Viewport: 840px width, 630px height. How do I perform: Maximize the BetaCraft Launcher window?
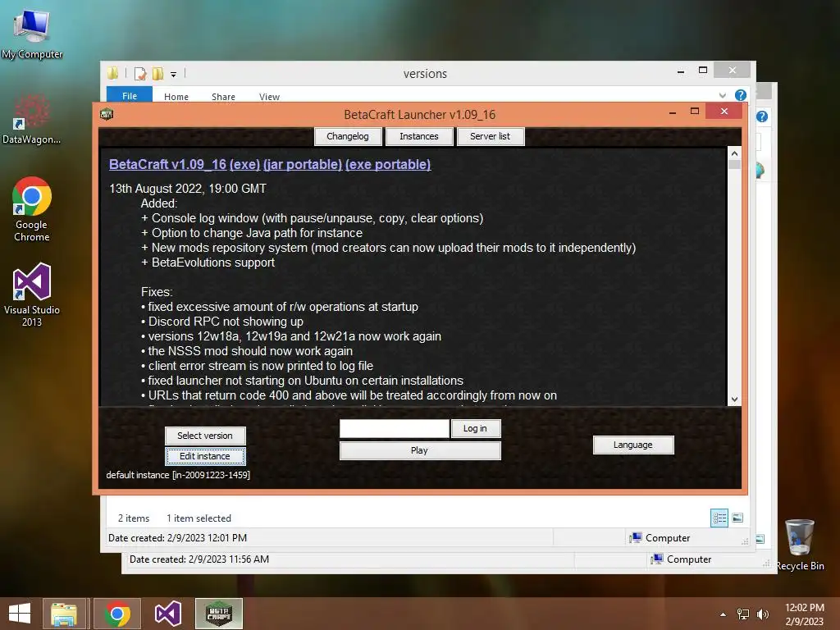pyautogui.click(x=695, y=112)
